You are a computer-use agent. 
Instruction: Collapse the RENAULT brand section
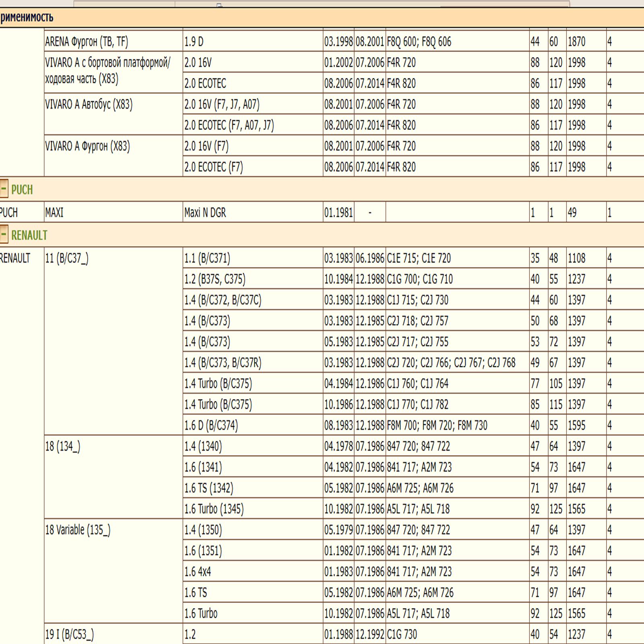[4, 235]
